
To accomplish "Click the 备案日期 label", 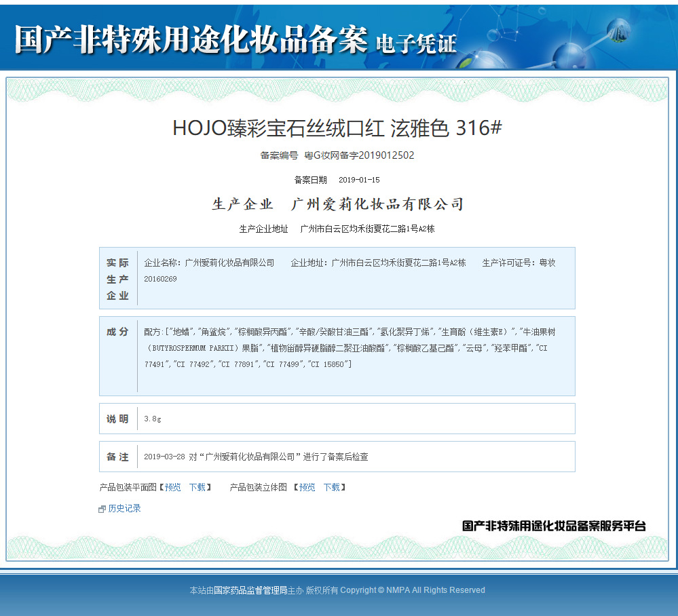I will tap(310, 180).
